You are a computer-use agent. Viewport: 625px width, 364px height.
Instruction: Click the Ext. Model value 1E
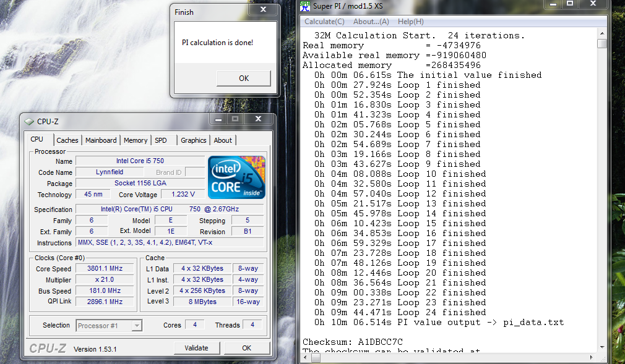point(171,231)
